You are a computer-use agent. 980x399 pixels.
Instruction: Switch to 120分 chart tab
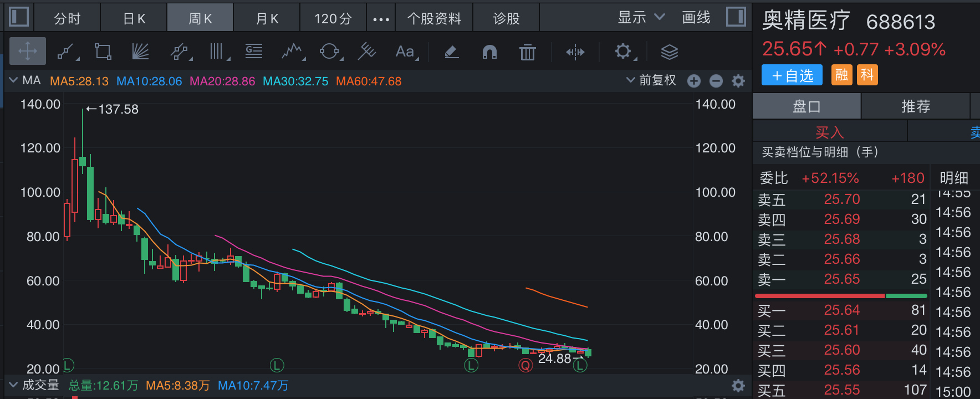coord(333,18)
